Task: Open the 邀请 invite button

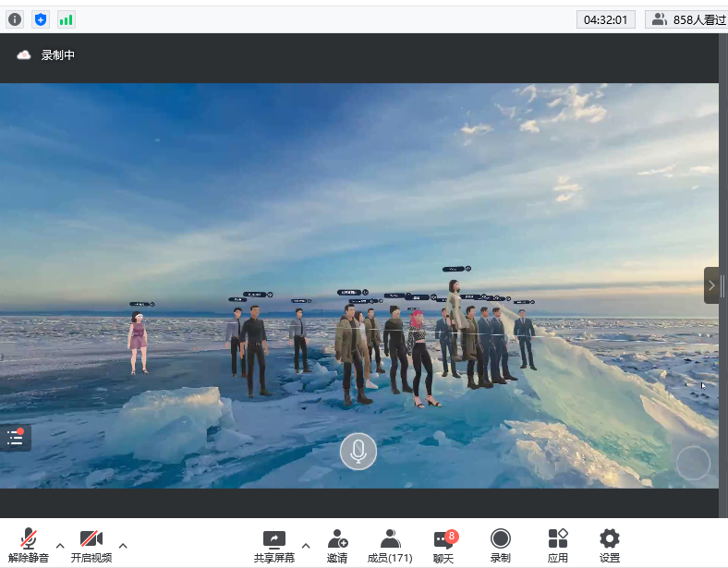Action: (x=337, y=546)
